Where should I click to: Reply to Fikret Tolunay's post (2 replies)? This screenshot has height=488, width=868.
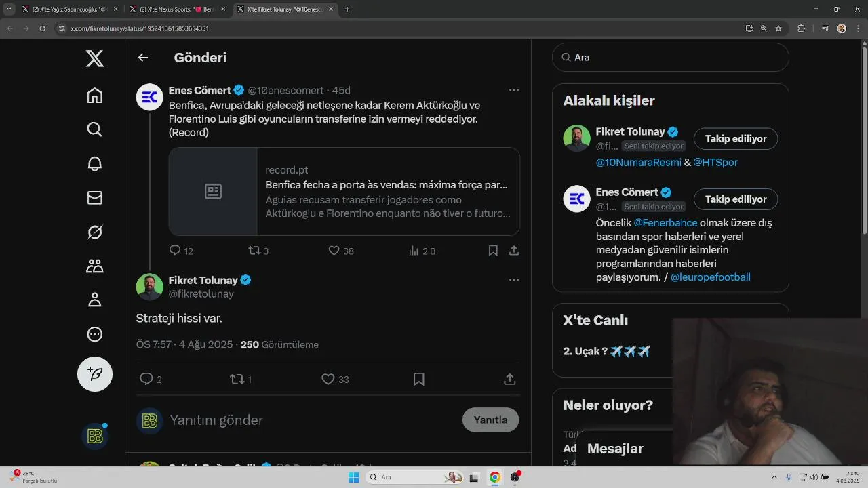click(151, 380)
